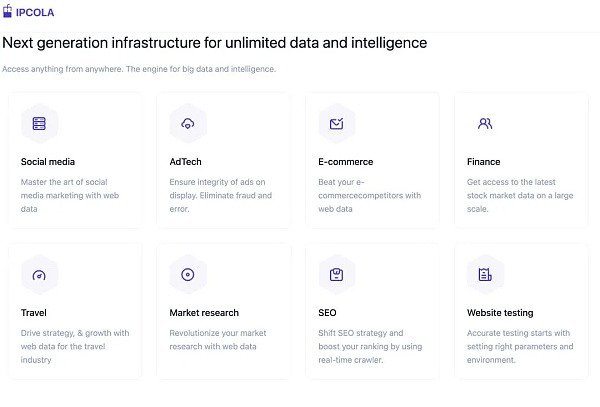
Task: Select the E-commerce heading
Action: [x=345, y=162]
